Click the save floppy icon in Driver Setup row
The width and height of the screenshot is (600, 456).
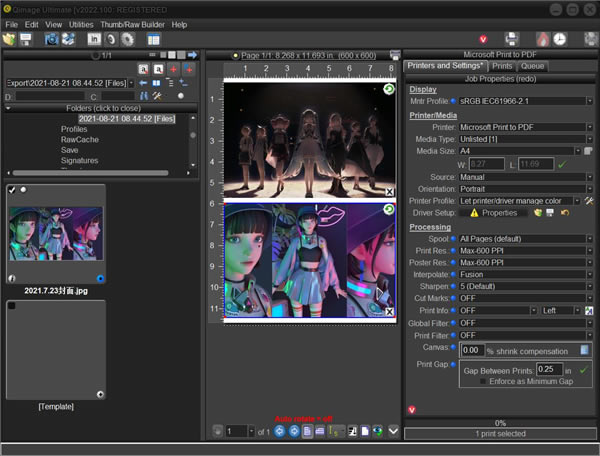coord(550,213)
